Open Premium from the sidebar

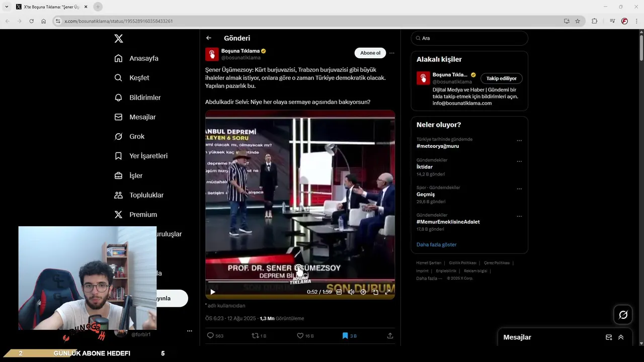[136, 214]
